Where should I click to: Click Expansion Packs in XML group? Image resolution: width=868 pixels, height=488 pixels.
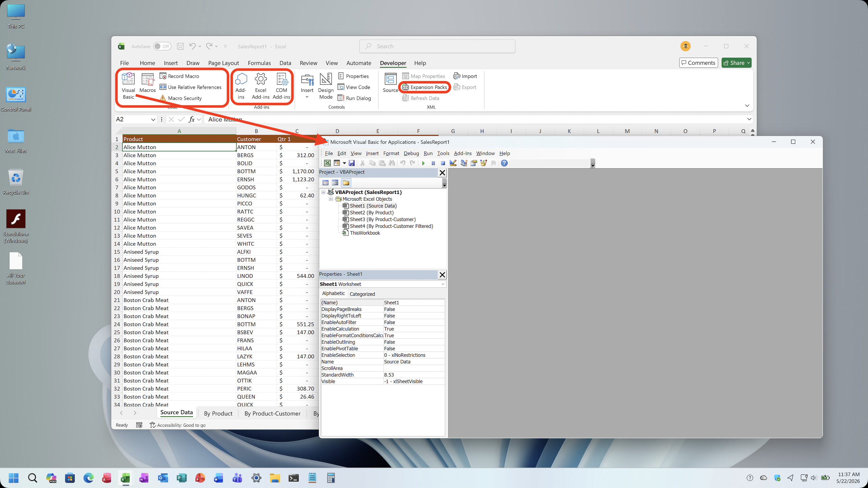[x=425, y=87]
